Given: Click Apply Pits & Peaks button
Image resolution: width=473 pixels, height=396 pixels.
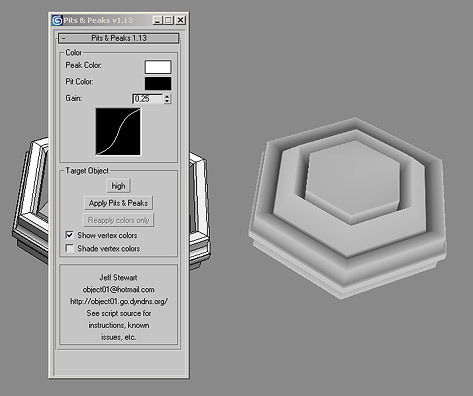Looking at the screenshot, I should 118,203.
